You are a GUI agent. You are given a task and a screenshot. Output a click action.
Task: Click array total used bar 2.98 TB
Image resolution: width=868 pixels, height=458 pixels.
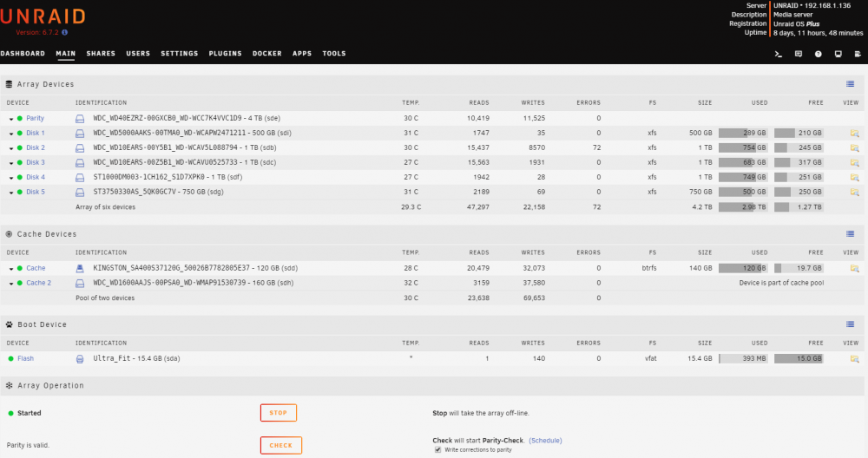point(743,207)
